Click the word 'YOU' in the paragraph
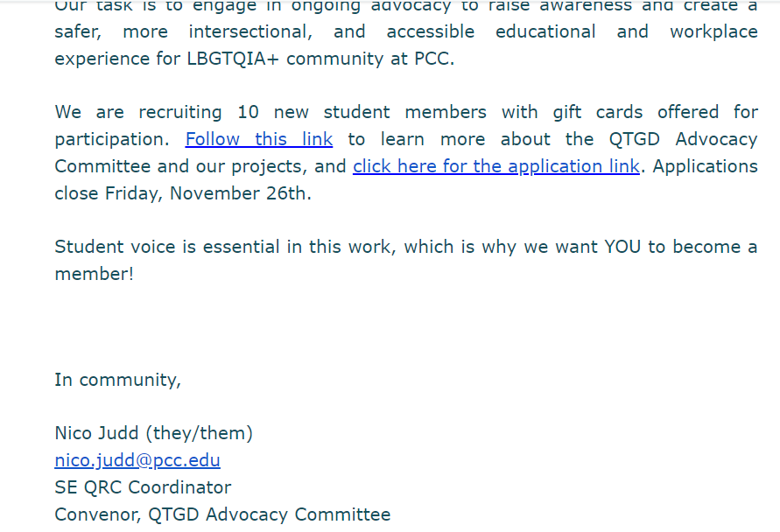The width and height of the screenshot is (780, 532). (622, 247)
